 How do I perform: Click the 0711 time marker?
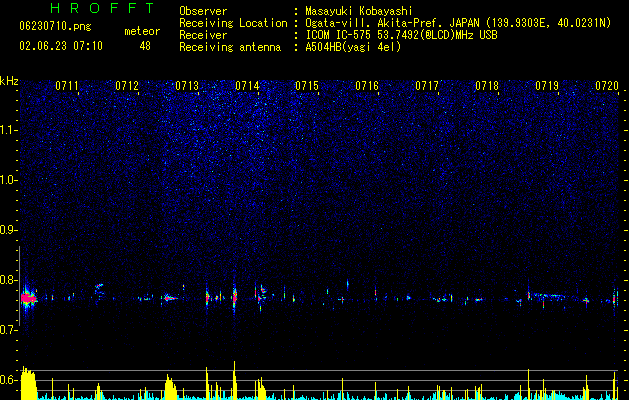pos(67,86)
